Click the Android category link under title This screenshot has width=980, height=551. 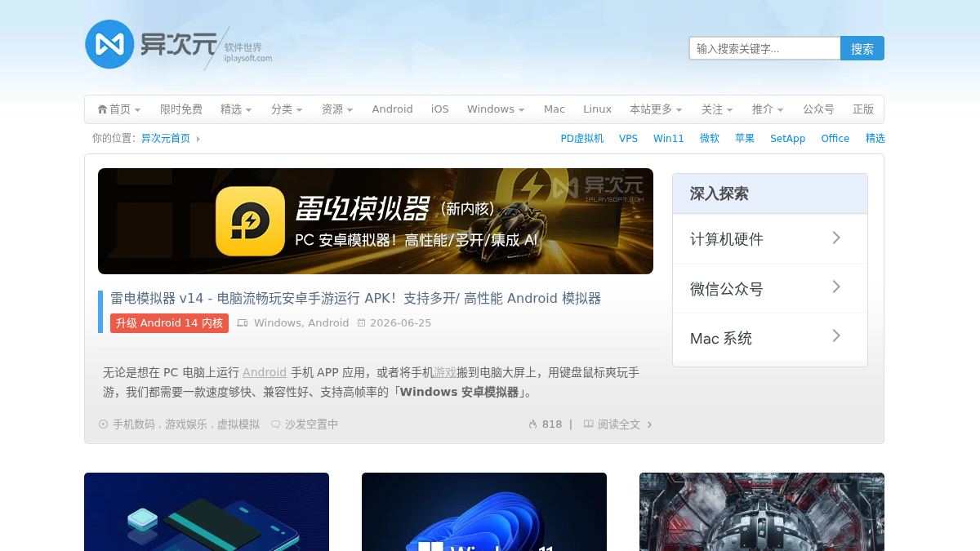point(329,323)
